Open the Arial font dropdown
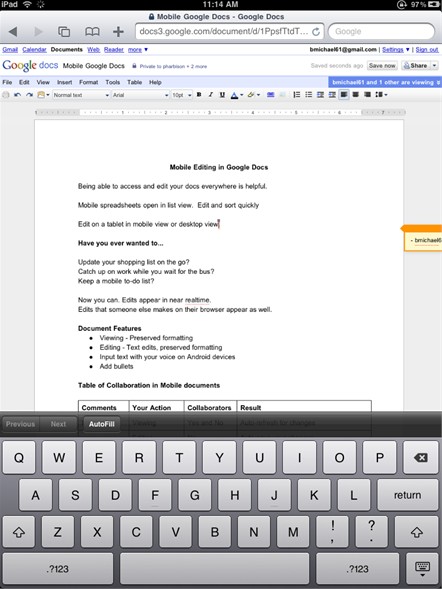 (x=141, y=95)
